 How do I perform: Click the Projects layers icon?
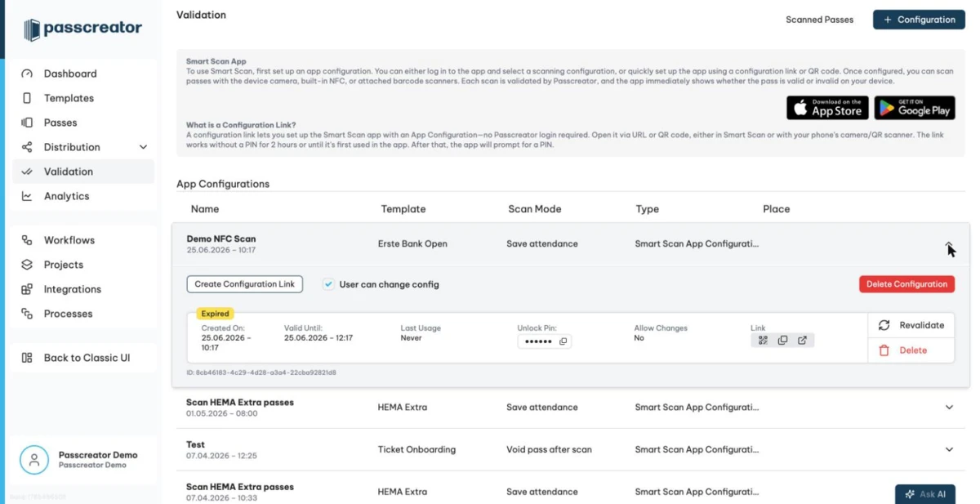27,265
